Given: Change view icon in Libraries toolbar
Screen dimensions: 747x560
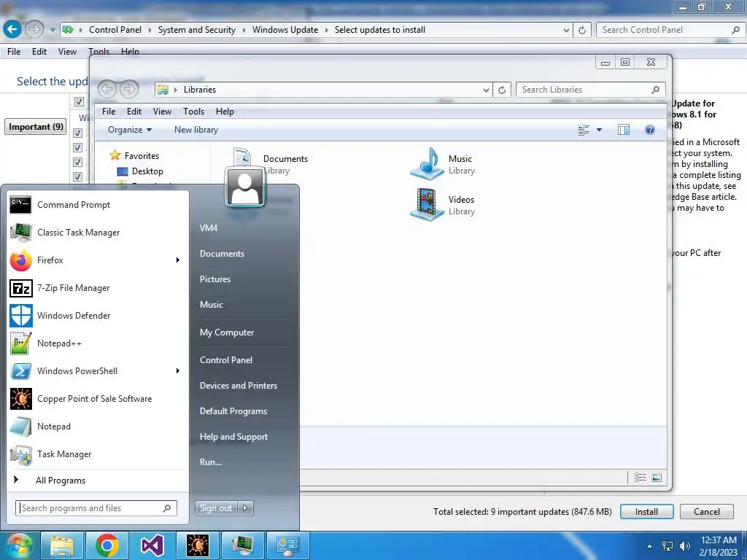Looking at the screenshot, I should pos(584,130).
